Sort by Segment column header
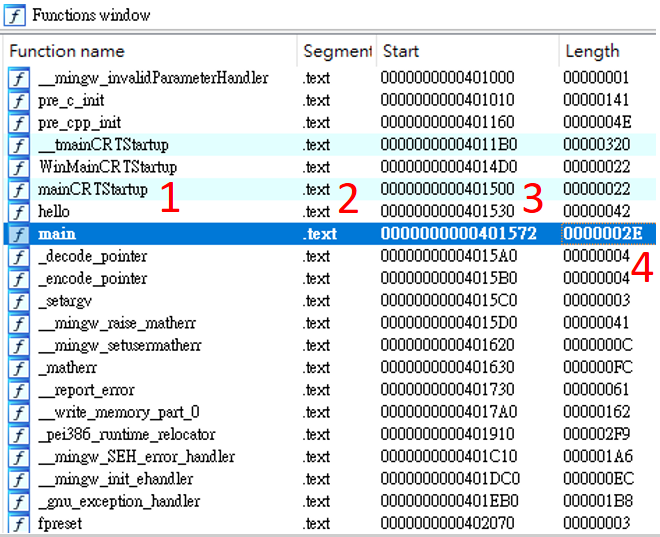 (337, 51)
